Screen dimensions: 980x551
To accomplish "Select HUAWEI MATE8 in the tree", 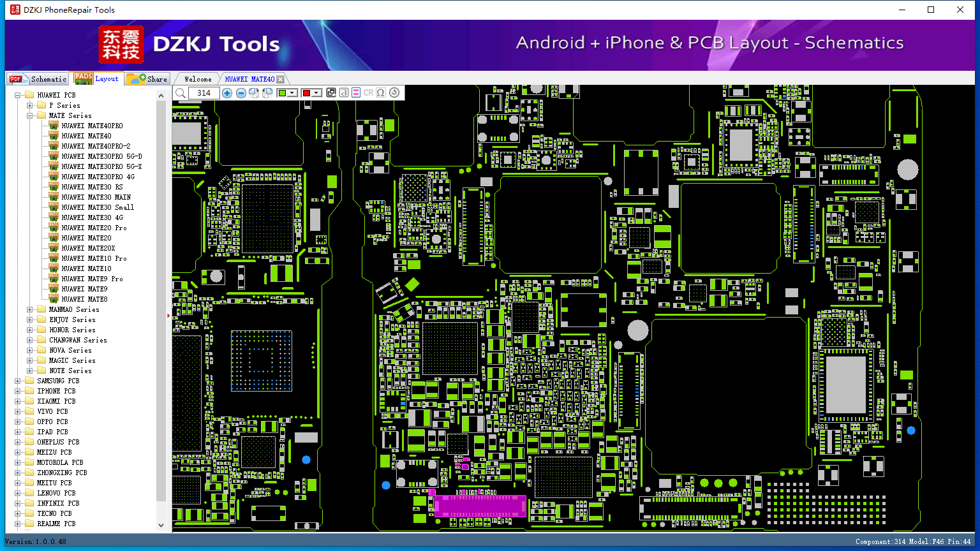I will click(x=84, y=299).
